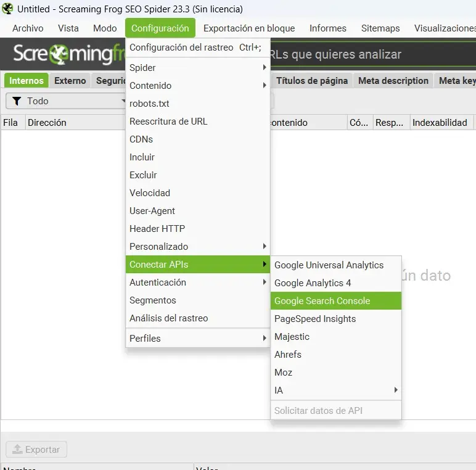476x470 pixels.
Task: Open the Visualizaciones menu
Action: [445, 28]
